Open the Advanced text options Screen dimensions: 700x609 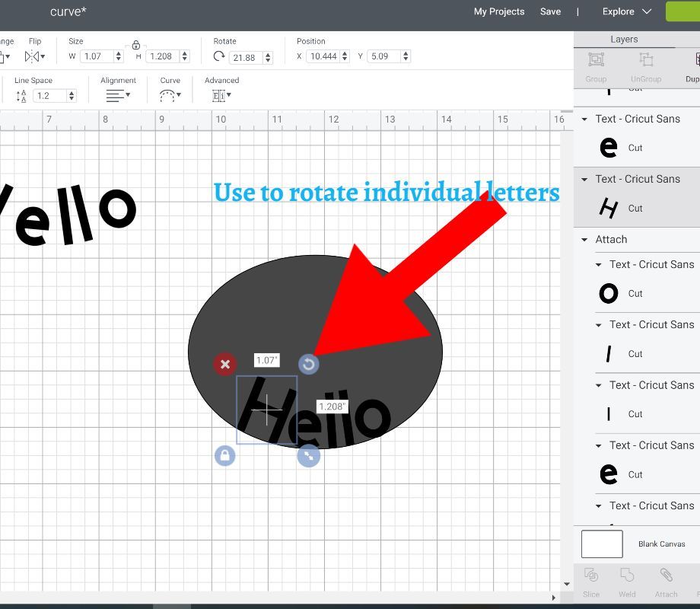tap(221, 95)
